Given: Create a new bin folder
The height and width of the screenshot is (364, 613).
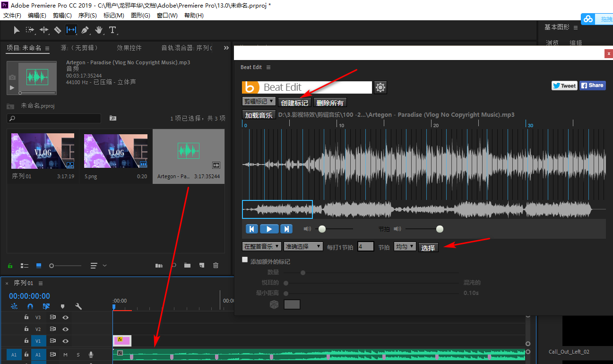Looking at the screenshot, I should click(188, 266).
